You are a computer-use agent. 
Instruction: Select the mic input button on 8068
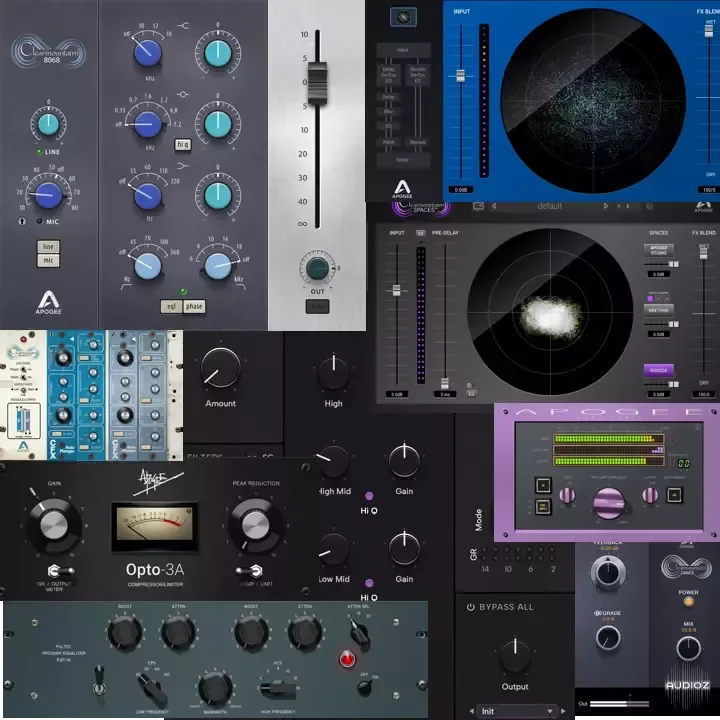48,260
